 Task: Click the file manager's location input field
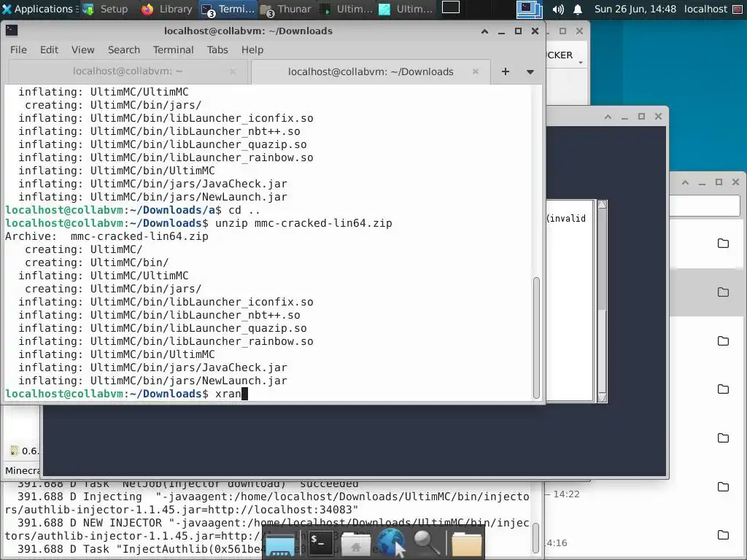point(705,206)
